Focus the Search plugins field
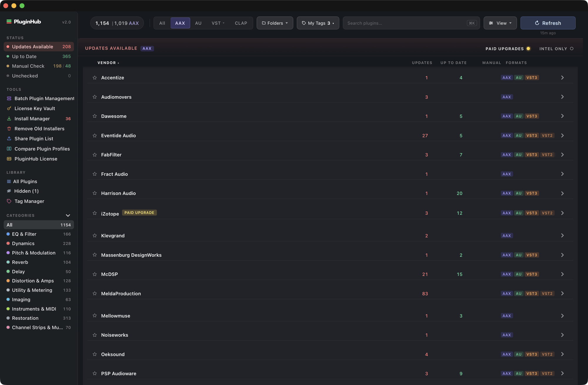This screenshot has height=385, width=588. [x=411, y=23]
